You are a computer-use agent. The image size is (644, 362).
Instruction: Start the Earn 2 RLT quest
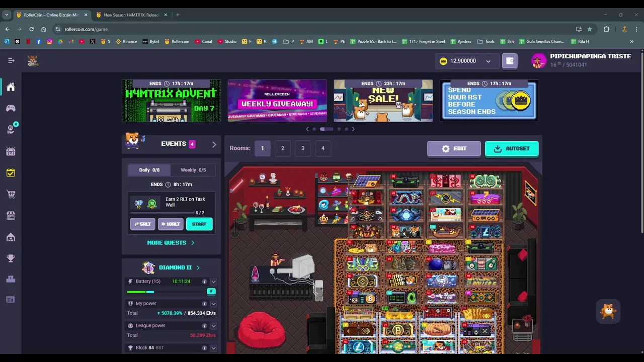(199, 224)
